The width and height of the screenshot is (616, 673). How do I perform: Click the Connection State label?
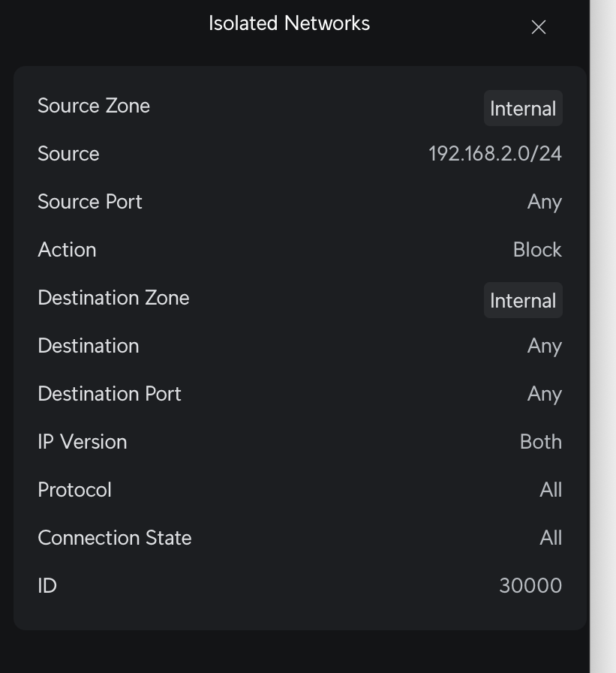(x=115, y=538)
